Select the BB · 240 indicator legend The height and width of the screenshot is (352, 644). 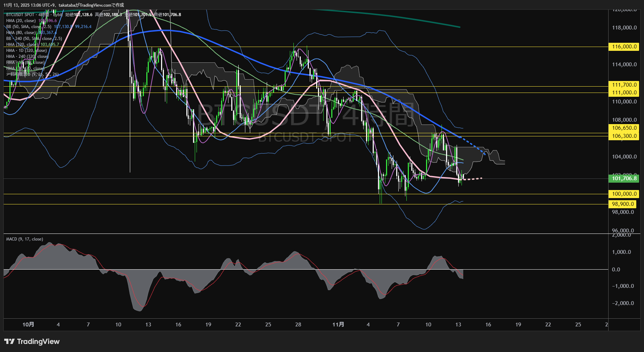pyautogui.click(x=34, y=39)
